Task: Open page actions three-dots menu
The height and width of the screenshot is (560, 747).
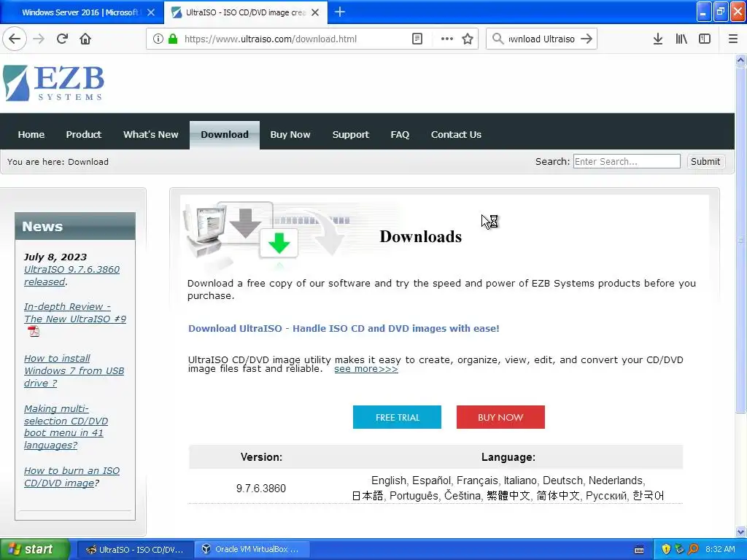Action: pos(447,39)
